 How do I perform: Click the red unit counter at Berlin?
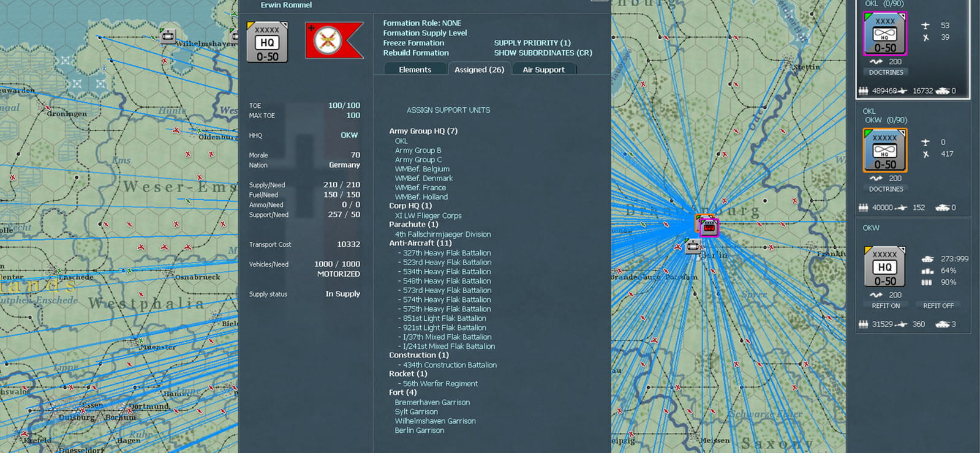pyautogui.click(x=709, y=228)
